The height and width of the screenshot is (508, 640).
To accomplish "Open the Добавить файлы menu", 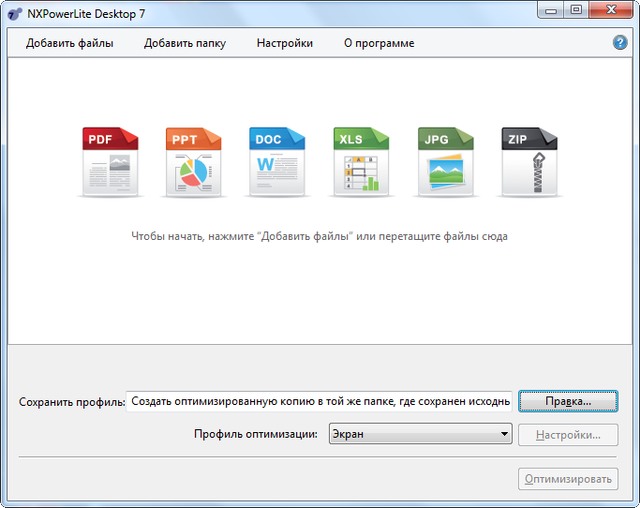I will coord(70,43).
